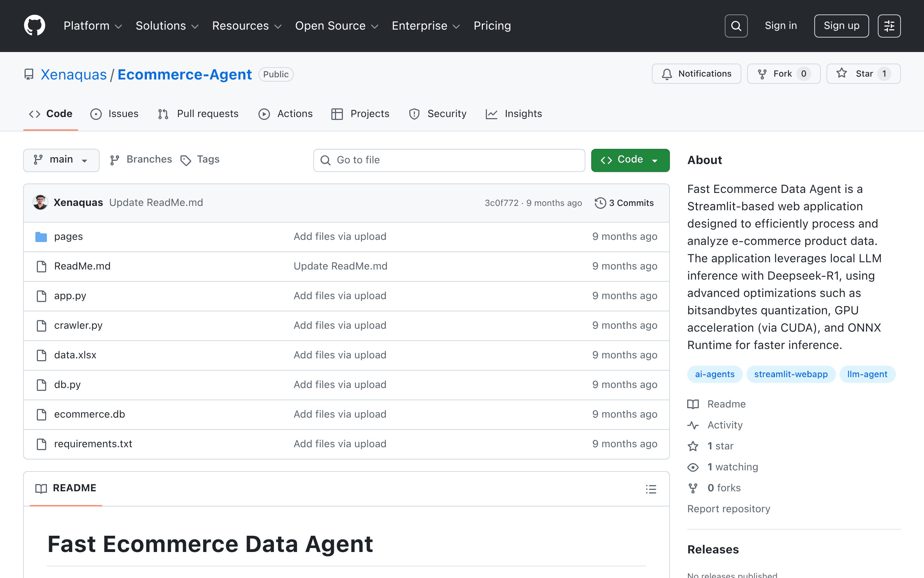Click the star count badge 1
924x578 pixels.
point(884,74)
